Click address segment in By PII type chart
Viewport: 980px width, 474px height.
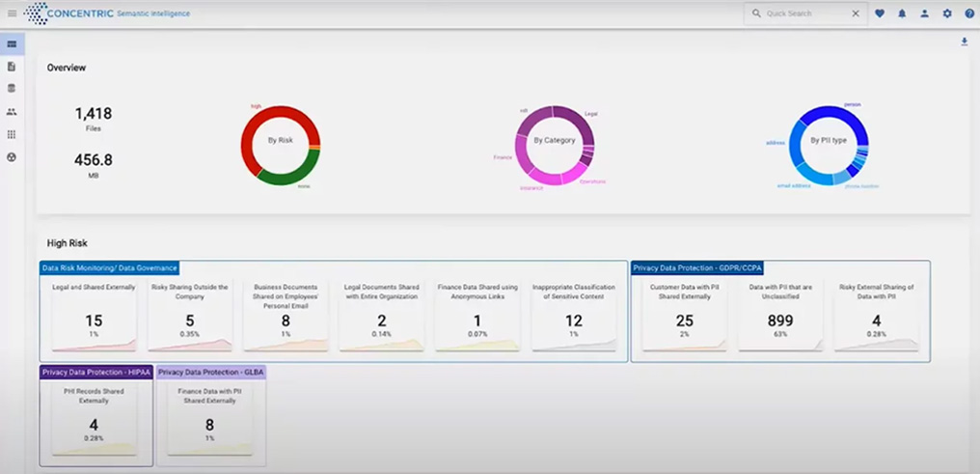tap(795, 145)
